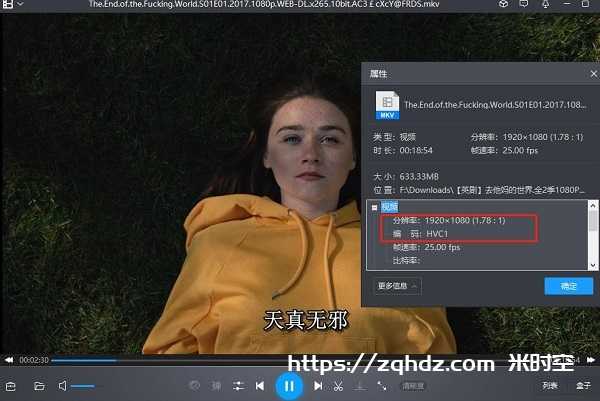Maximize the player window
The height and width of the screenshot is (401, 600).
coord(585,4)
